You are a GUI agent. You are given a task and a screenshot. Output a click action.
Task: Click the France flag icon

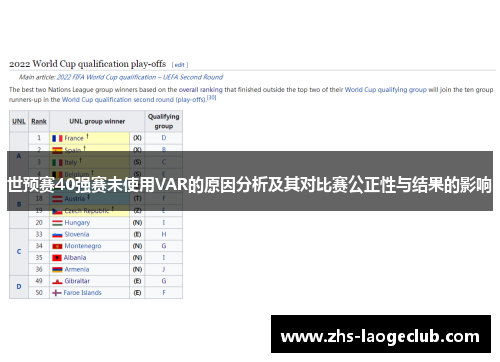[57, 138]
